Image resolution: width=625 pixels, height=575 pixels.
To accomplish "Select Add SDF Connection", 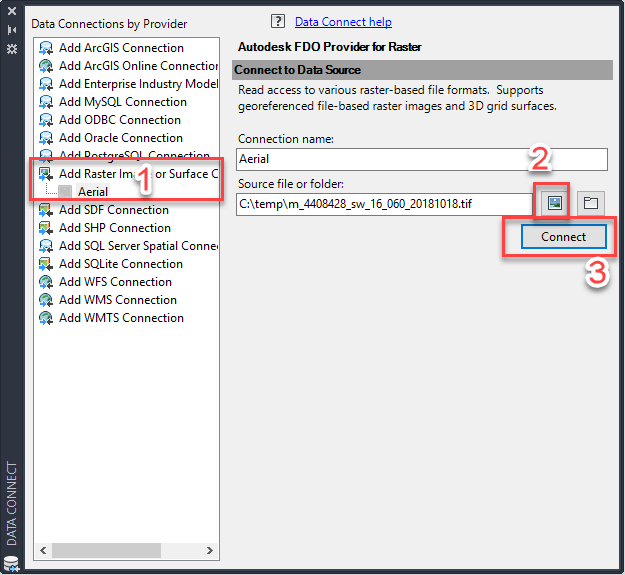I will (114, 210).
